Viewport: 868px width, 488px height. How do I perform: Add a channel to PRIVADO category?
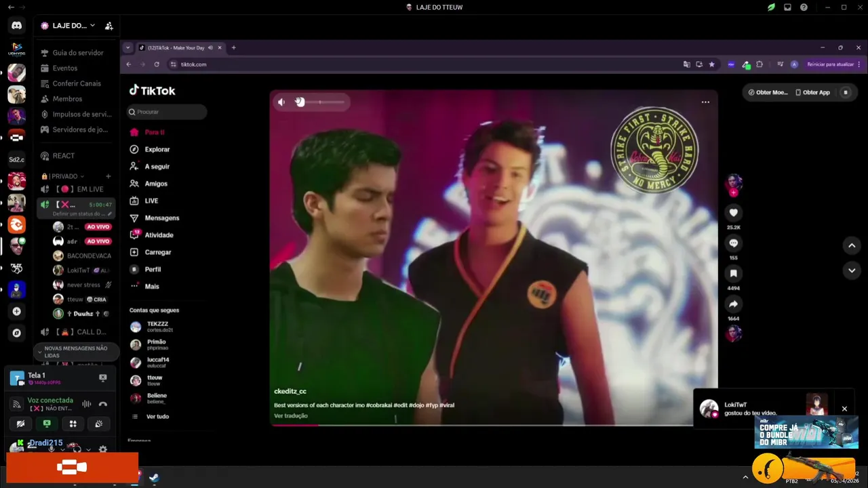point(108,176)
